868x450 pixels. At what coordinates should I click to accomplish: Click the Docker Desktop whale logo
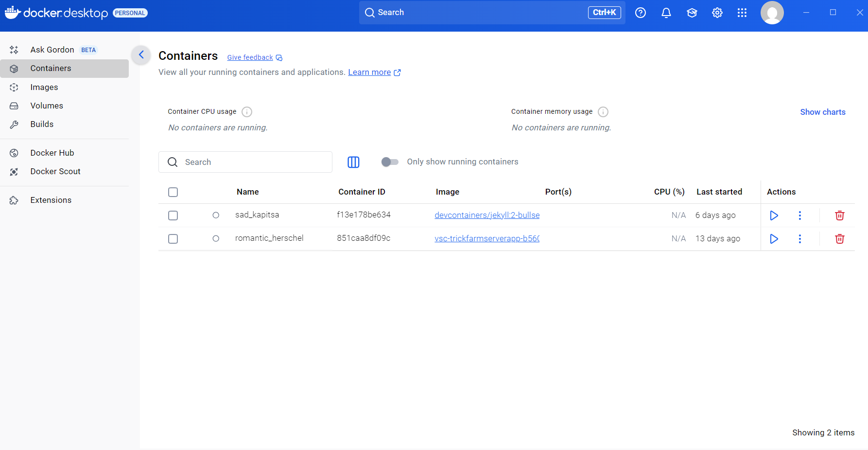12,12
